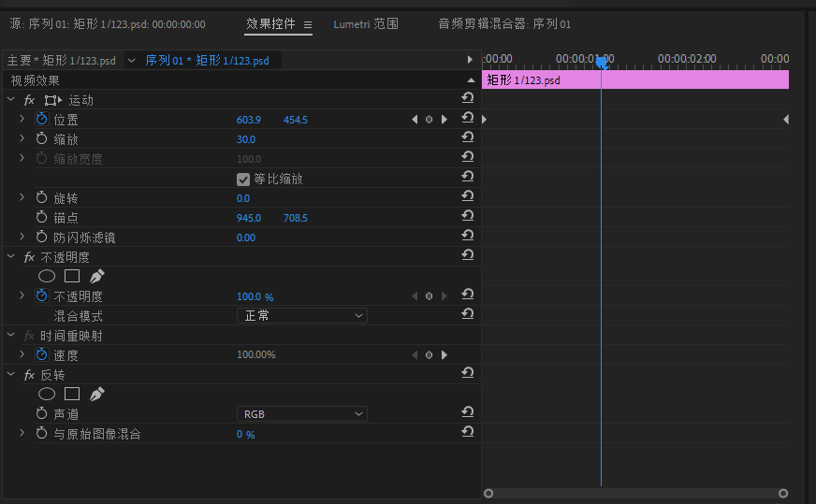Screen dimensions: 816x504
Task: Reset the 旋转 parameter
Action: click(x=467, y=196)
